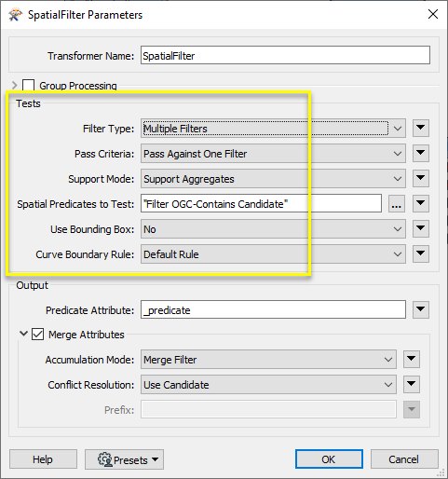Open the Conflict Resolution dropdown
This screenshot has width=448, height=479.
coord(268,385)
